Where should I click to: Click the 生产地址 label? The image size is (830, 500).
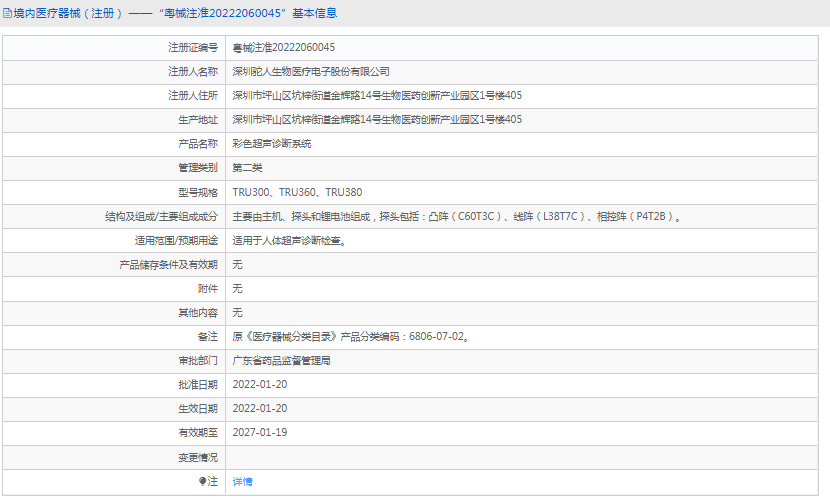[198, 120]
